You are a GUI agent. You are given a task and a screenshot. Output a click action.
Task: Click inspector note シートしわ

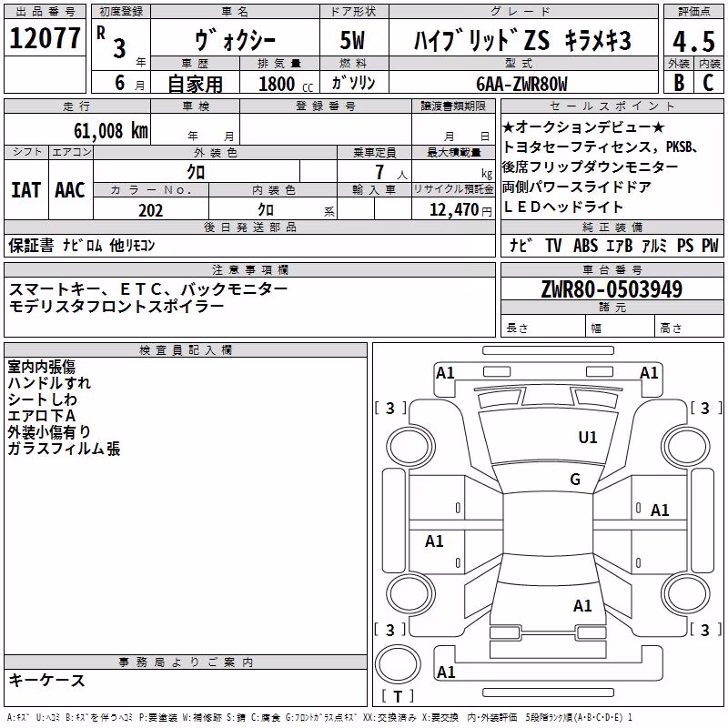(x=42, y=399)
